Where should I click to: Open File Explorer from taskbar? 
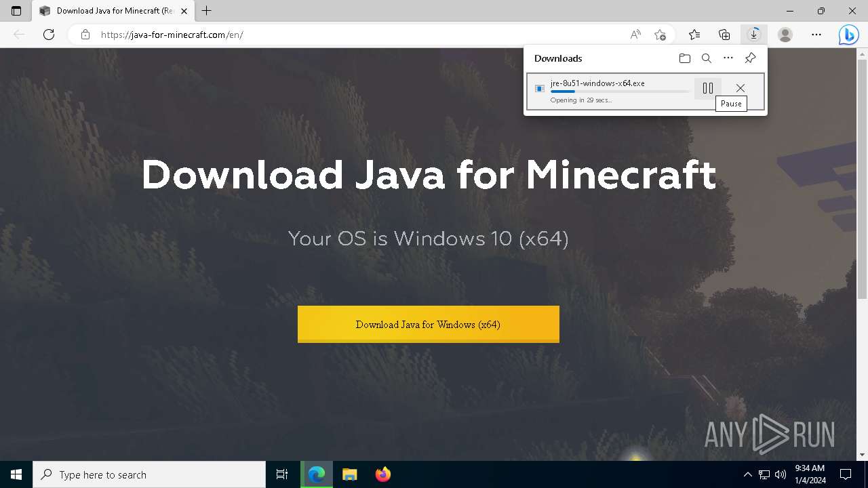pos(350,474)
